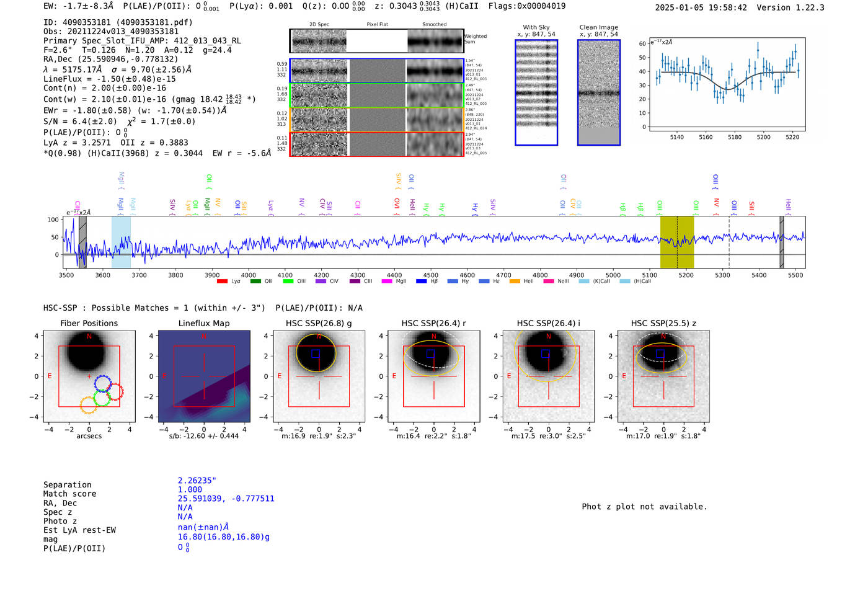Click the Gaussian line fit plot
Viewport: 868px width, 591px height.
pyautogui.click(x=727, y=84)
